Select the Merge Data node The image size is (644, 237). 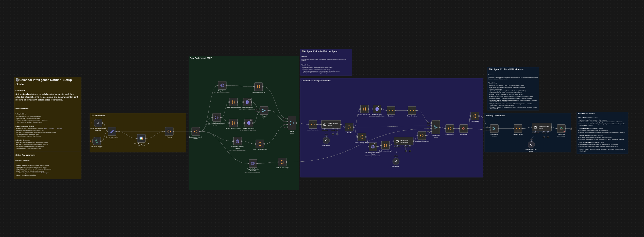436,127
